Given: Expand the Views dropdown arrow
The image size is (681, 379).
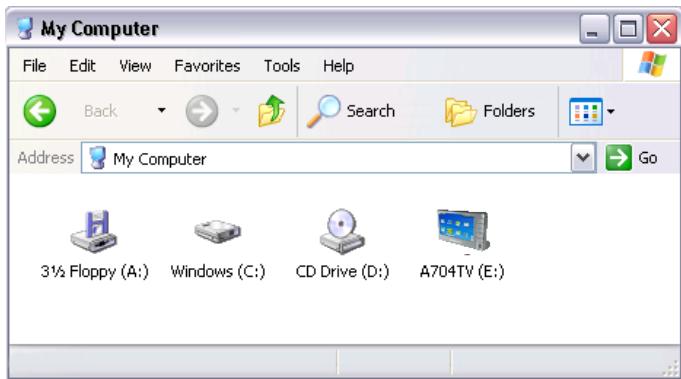Looking at the screenshot, I should click(x=611, y=112).
